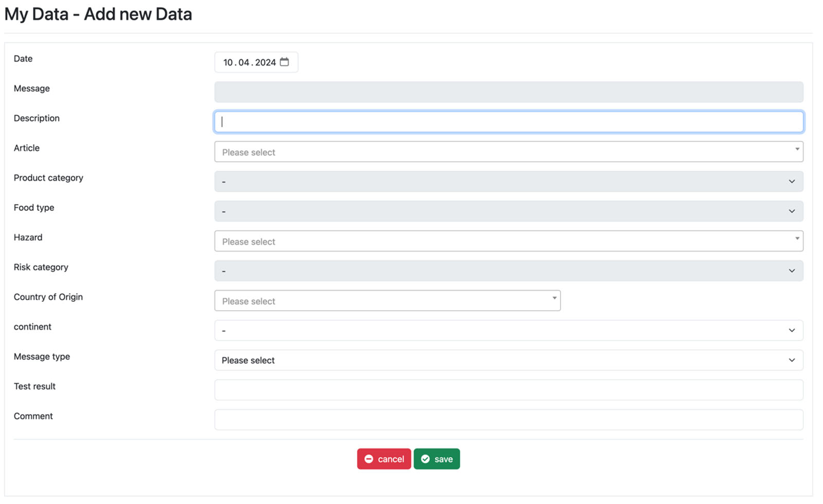The image size is (823, 504).
Task: Open the Country of Origin dropdown
Action: [x=387, y=301]
